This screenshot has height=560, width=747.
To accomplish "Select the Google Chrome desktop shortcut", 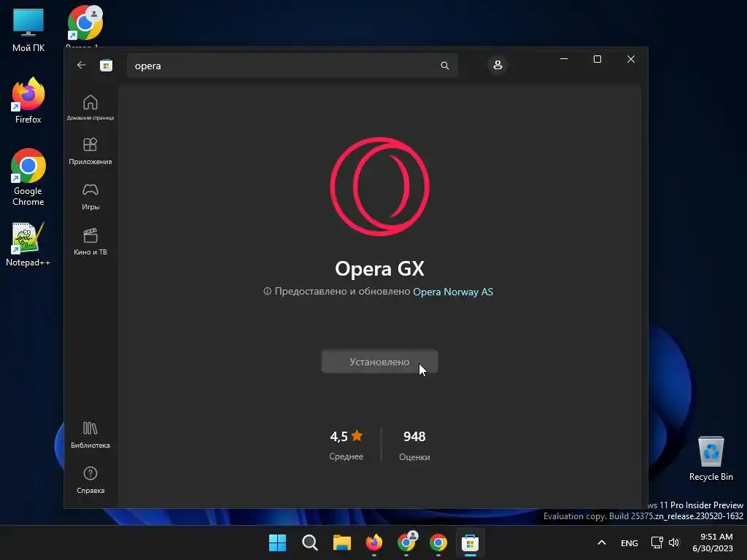I will point(28,178).
